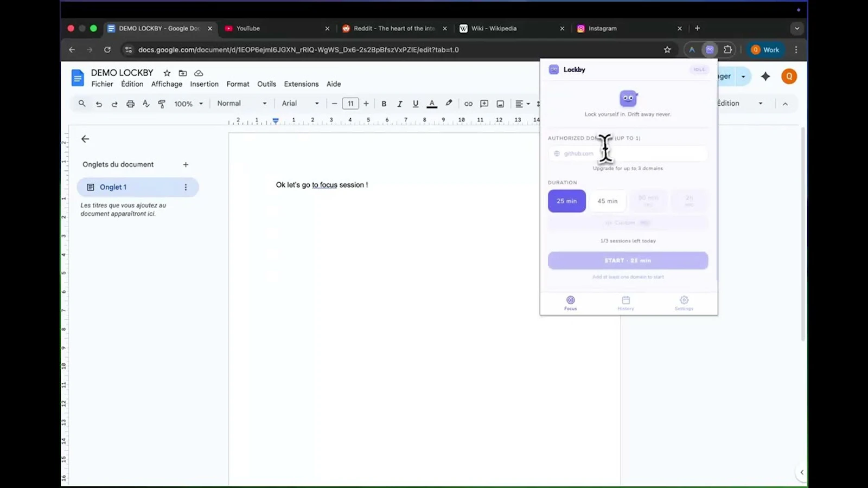Viewport: 868px width, 488px height.
Task: Click the paint format tool
Action: tap(162, 103)
